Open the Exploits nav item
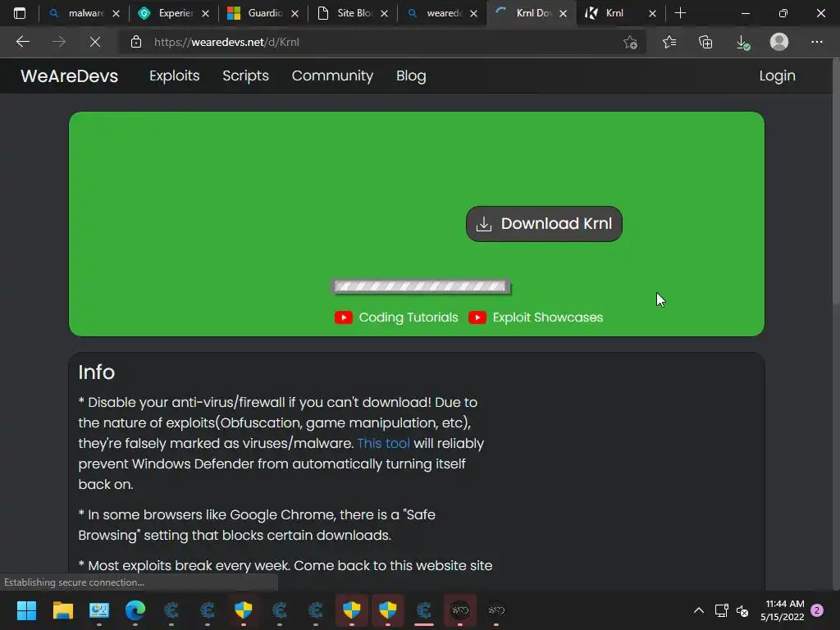This screenshot has width=840, height=630. click(174, 75)
